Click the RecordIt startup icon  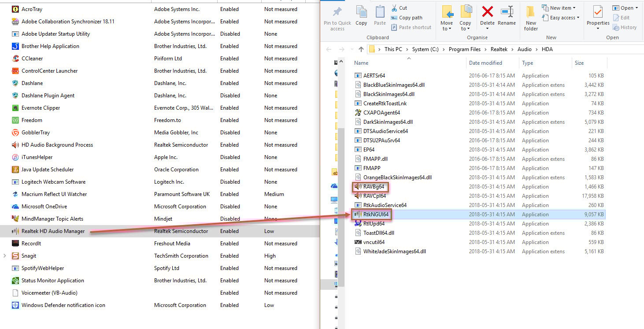tap(15, 244)
